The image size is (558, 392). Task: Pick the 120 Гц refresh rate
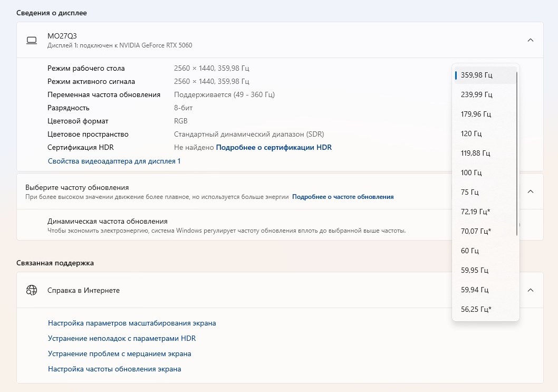(x=485, y=134)
